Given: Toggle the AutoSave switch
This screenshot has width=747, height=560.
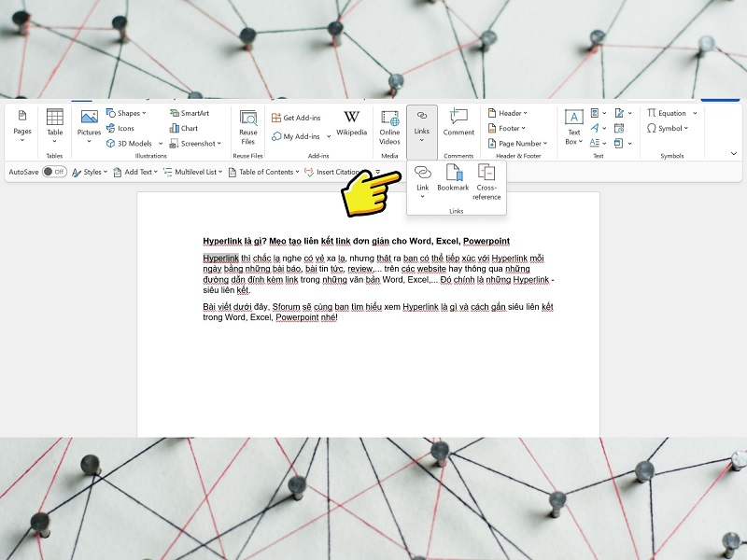Looking at the screenshot, I should click(54, 172).
